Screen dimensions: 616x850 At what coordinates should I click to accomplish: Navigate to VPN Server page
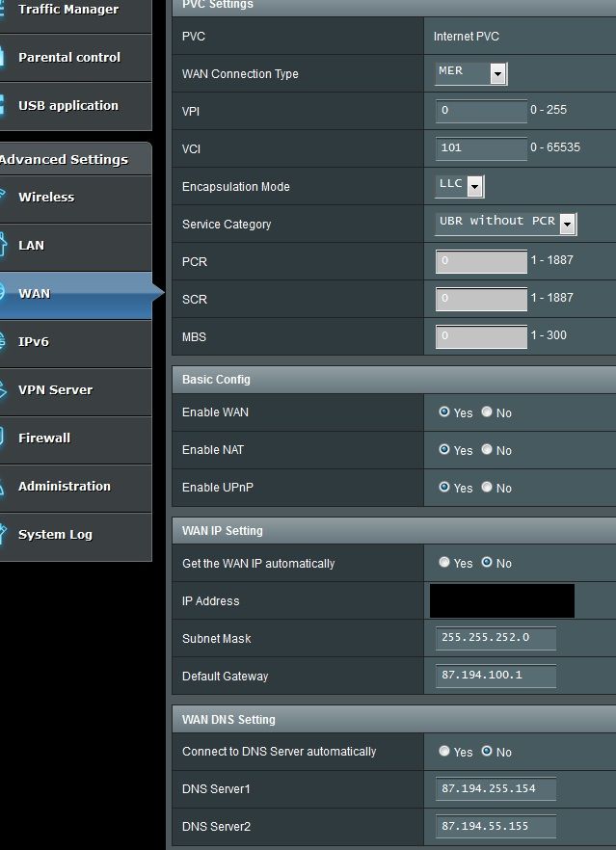(55, 390)
